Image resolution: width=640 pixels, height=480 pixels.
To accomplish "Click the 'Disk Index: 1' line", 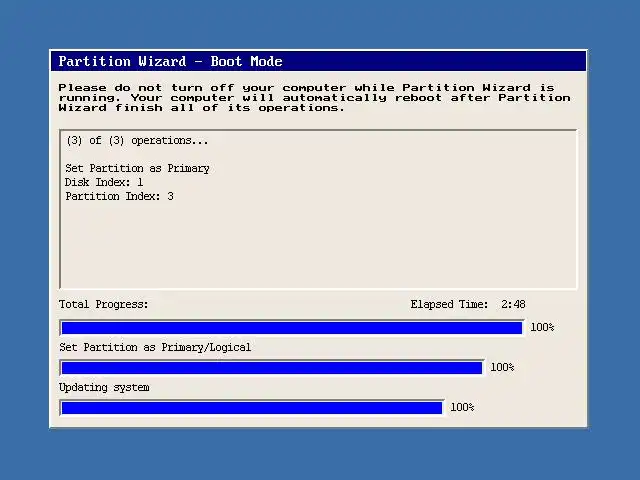I will tap(104, 182).
